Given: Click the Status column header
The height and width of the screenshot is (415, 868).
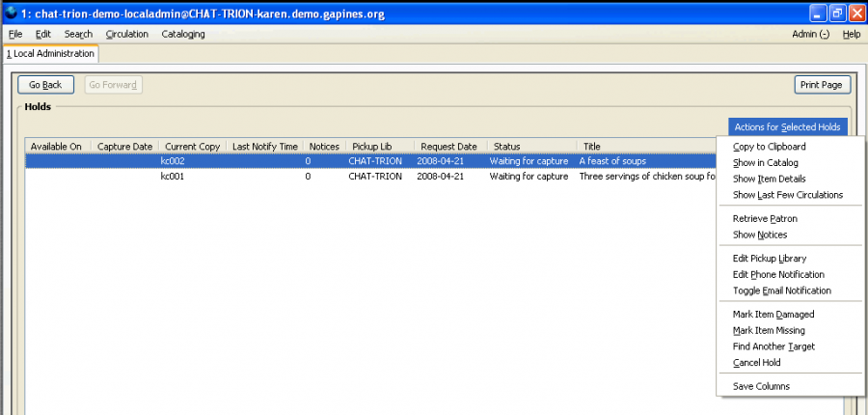Looking at the screenshot, I should pos(507,147).
